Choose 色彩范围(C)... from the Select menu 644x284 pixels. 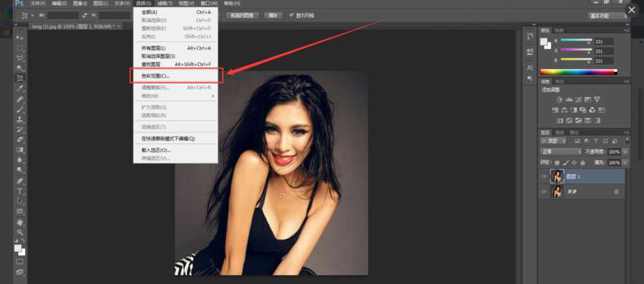click(155, 76)
